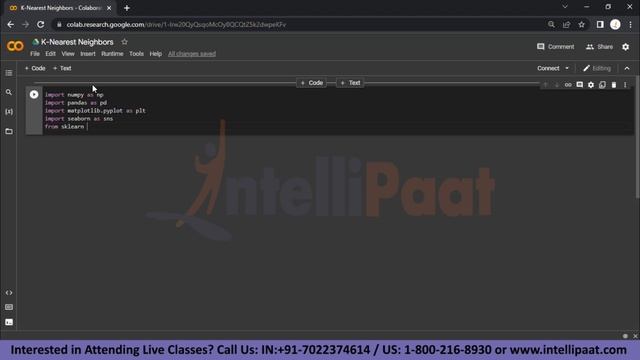Close the K-Nearest Neighbors tab
The width and height of the screenshot is (640, 360).
pyautogui.click(x=109, y=8)
